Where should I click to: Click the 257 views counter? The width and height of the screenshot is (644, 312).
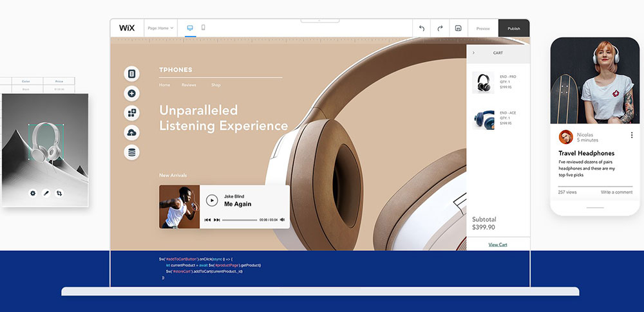click(567, 192)
